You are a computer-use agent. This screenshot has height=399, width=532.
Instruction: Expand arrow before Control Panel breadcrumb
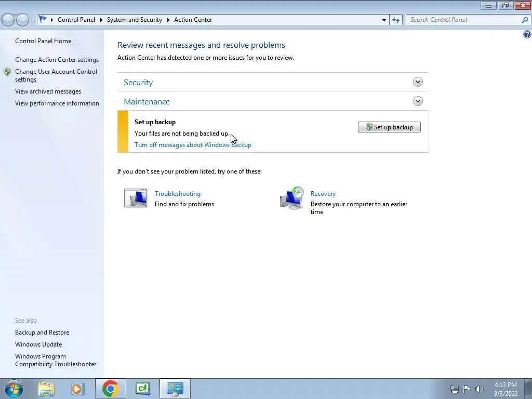click(x=52, y=20)
